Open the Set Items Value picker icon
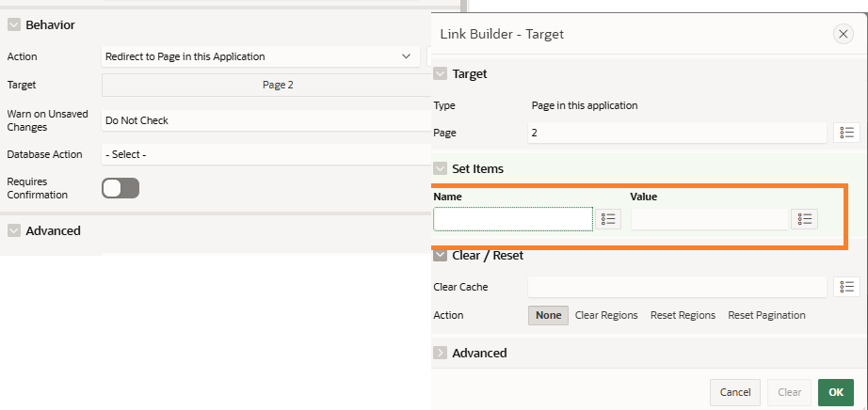This screenshot has width=868, height=410. point(804,219)
